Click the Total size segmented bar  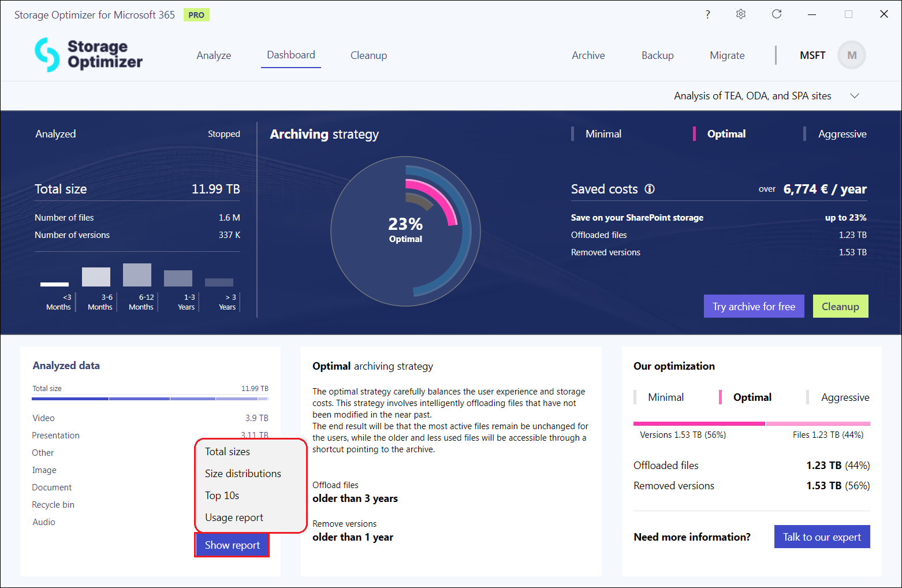pos(150,399)
